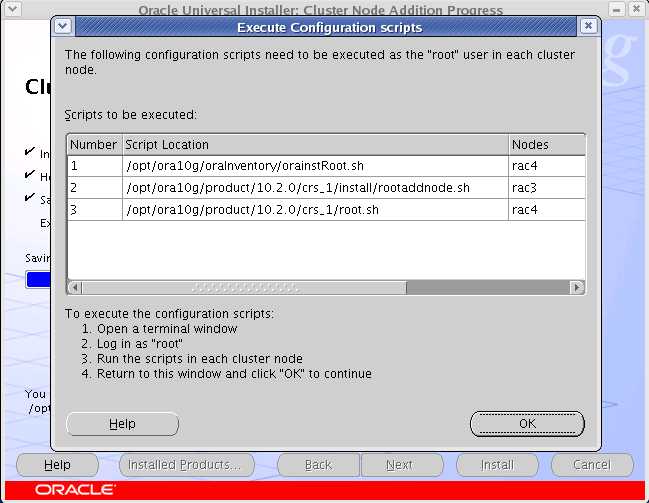Screen dimensions: 649x503
Task: Click 'Log in as "root"' instruction text
Action: [x=140, y=344]
